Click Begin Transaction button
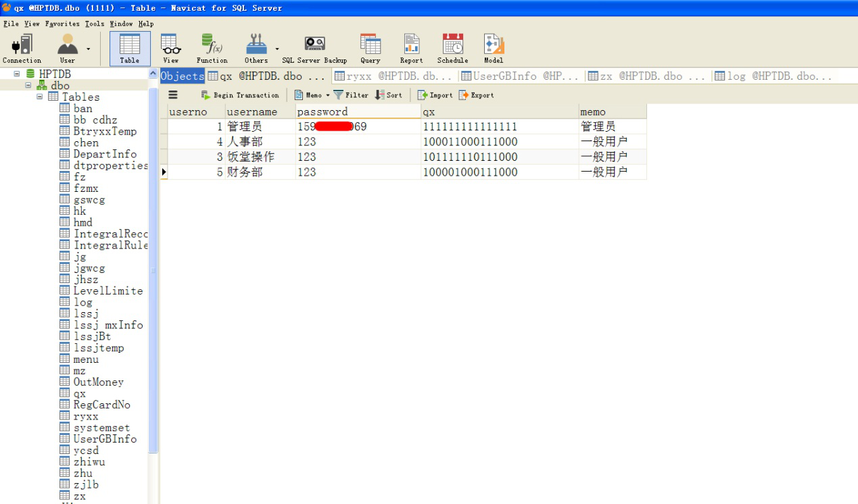This screenshot has width=858, height=504. [240, 95]
